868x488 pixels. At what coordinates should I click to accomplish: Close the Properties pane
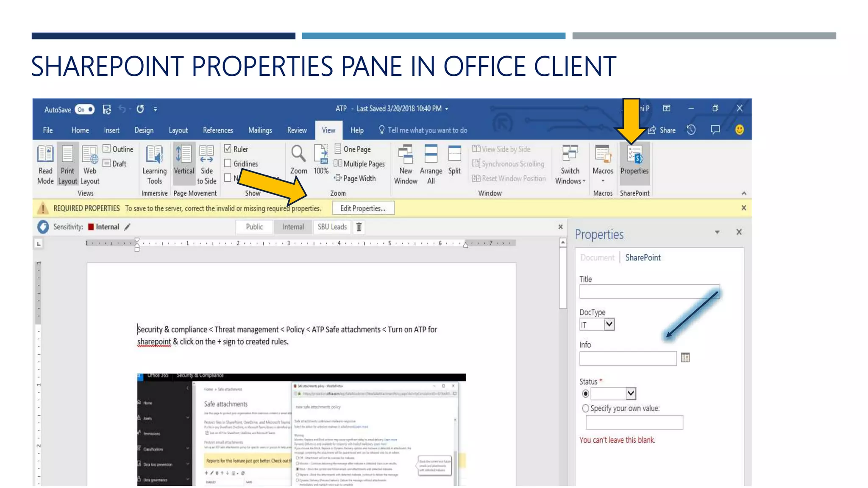(739, 232)
